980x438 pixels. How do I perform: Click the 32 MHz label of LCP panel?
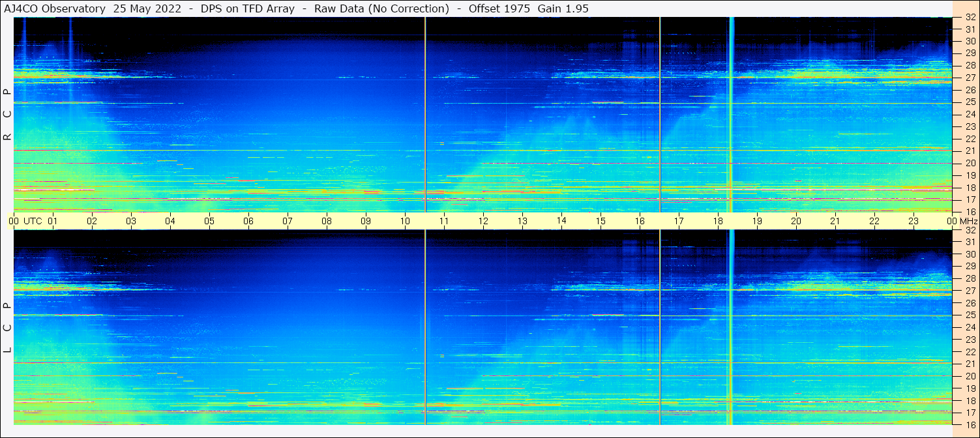click(x=970, y=230)
